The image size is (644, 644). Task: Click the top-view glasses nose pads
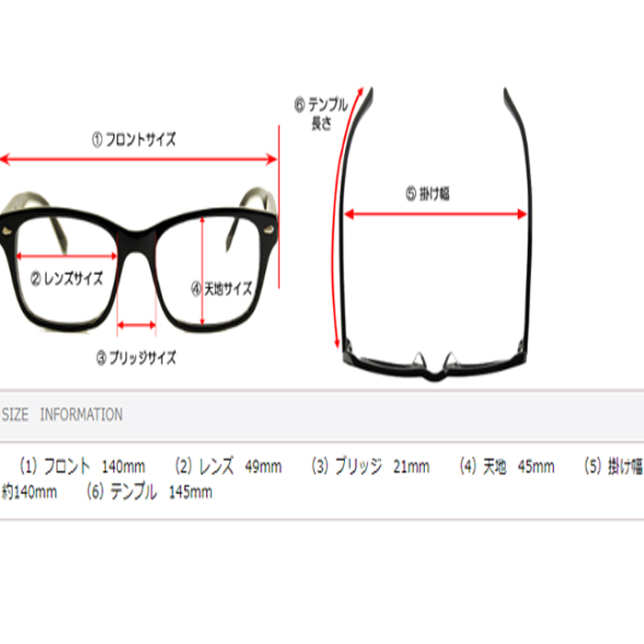[434, 362]
